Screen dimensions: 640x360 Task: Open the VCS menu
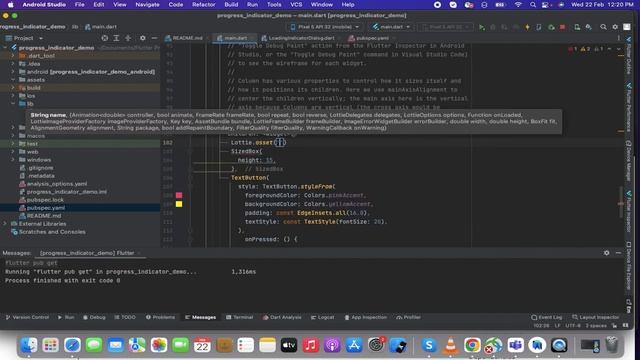(x=296, y=4)
